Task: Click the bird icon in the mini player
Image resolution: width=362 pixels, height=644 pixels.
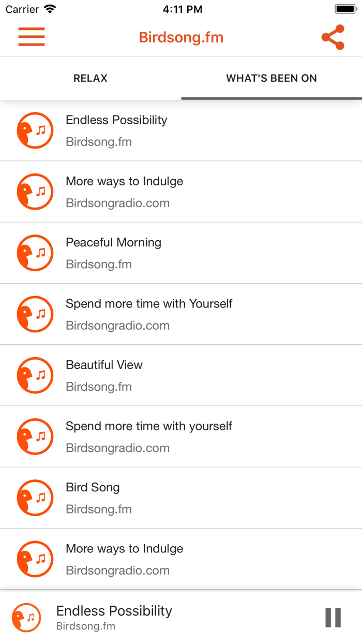Action: click(x=26, y=618)
